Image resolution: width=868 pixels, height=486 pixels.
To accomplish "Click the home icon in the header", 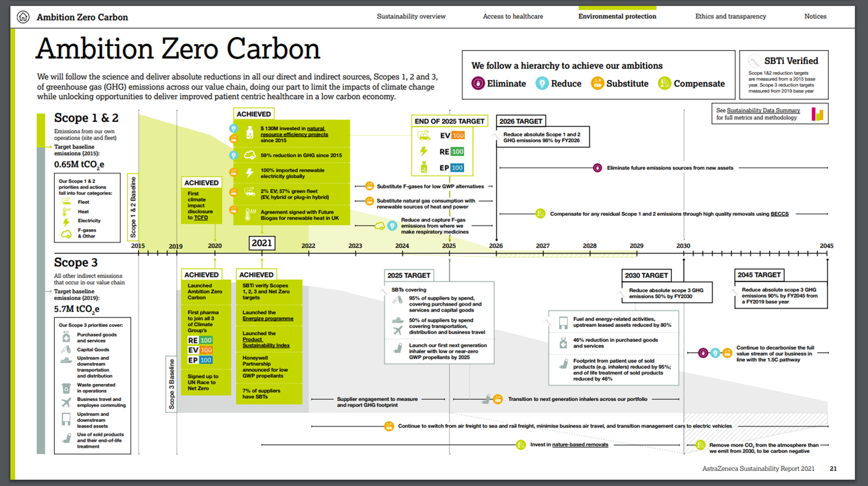I will (22, 16).
